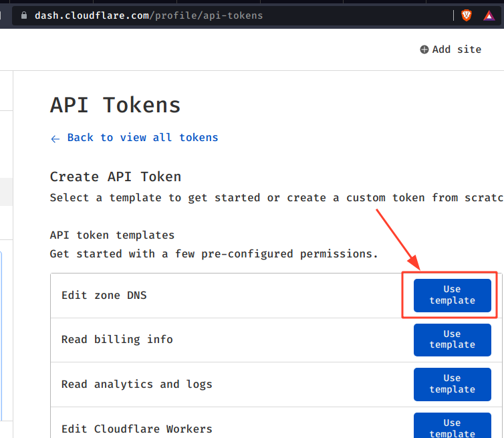Open the Brave Rewards triangle icon

[x=489, y=15]
